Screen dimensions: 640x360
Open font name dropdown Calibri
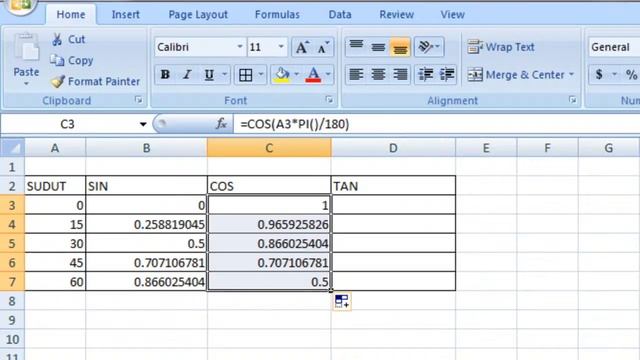coord(240,47)
